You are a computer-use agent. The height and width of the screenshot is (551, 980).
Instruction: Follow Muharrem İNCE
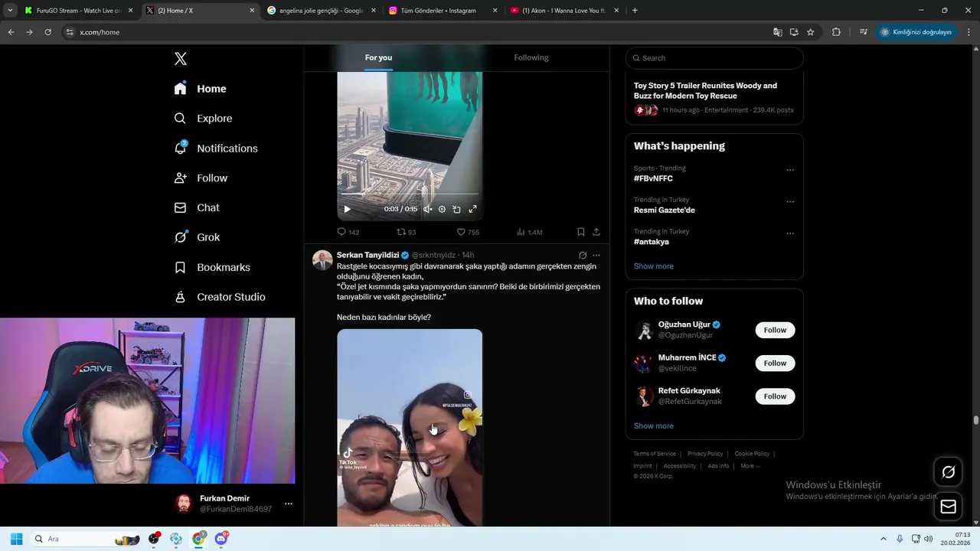[x=775, y=363]
